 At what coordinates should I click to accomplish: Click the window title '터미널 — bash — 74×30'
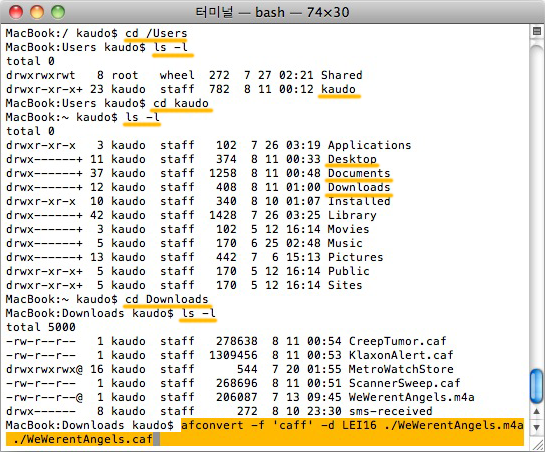point(272,13)
